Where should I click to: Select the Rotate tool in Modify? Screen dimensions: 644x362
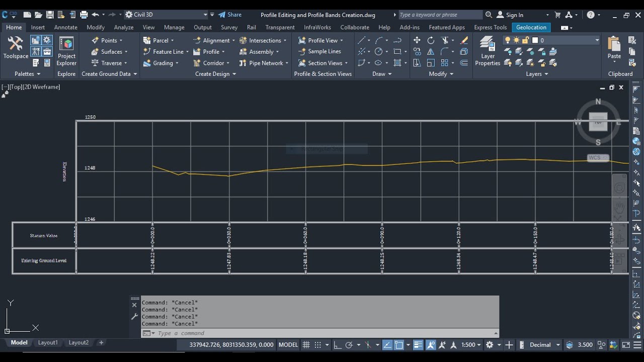point(431,40)
